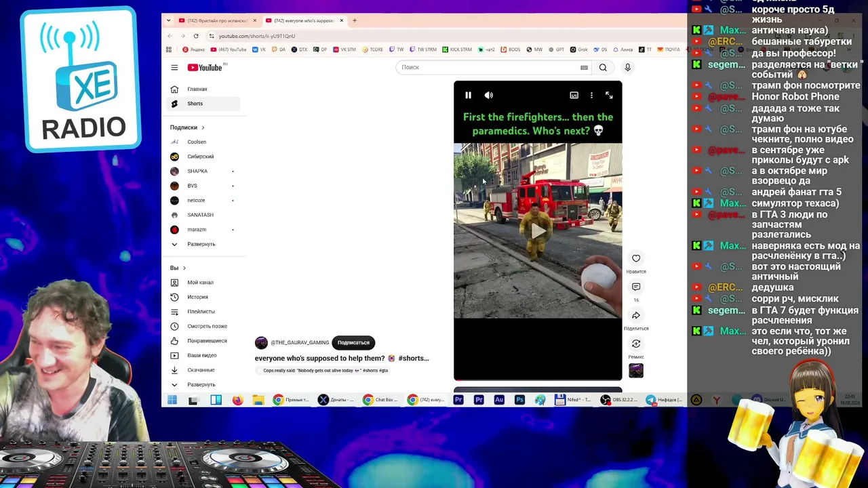
Task: Open История in the sidebar
Action: (204, 297)
